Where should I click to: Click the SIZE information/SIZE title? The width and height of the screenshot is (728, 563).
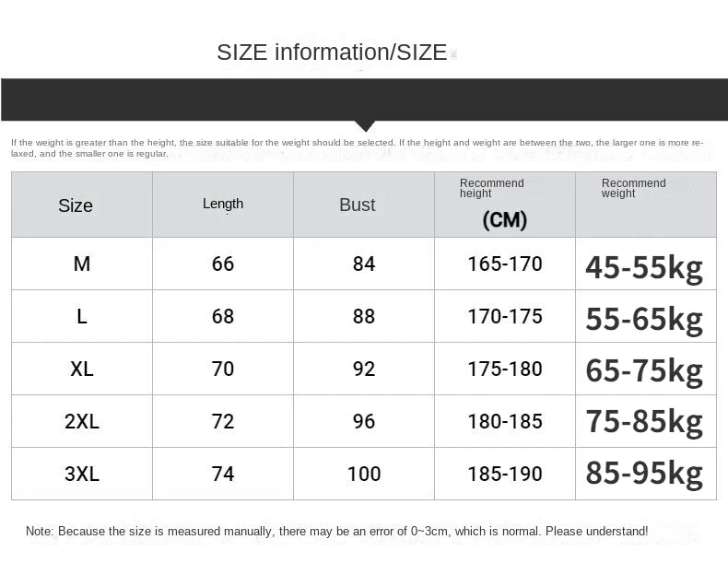332,53
